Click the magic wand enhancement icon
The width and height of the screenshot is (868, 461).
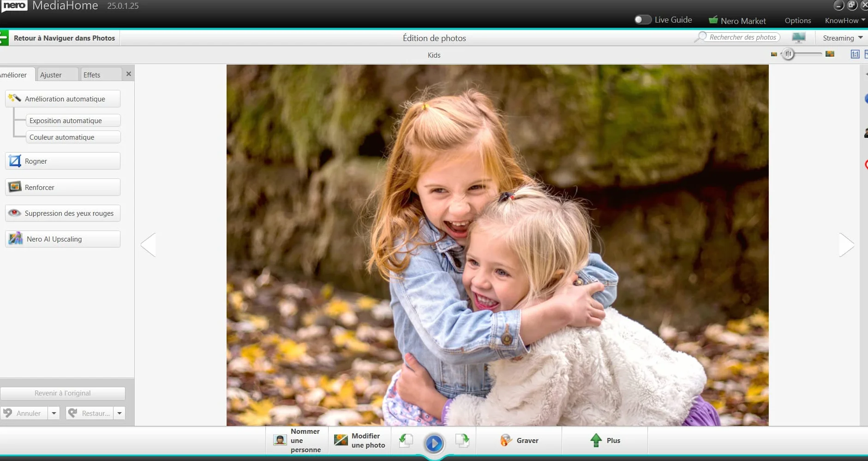click(x=15, y=98)
